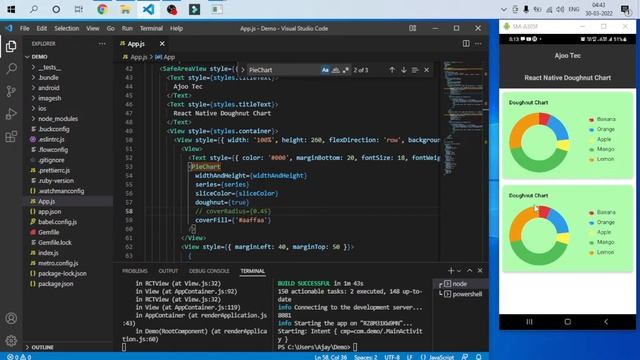This screenshot has width=640, height=360.
Task: Open the Extensions view
Action: pyautogui.click(x=11, y=136)
